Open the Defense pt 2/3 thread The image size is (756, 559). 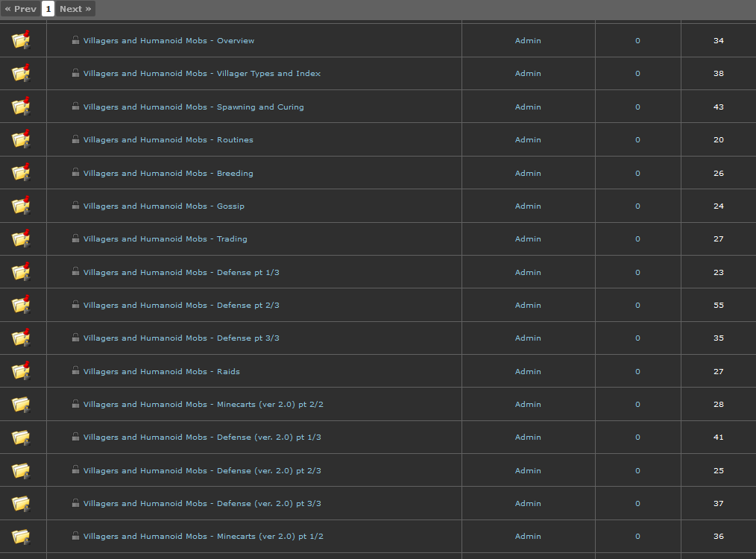point(181,305)
